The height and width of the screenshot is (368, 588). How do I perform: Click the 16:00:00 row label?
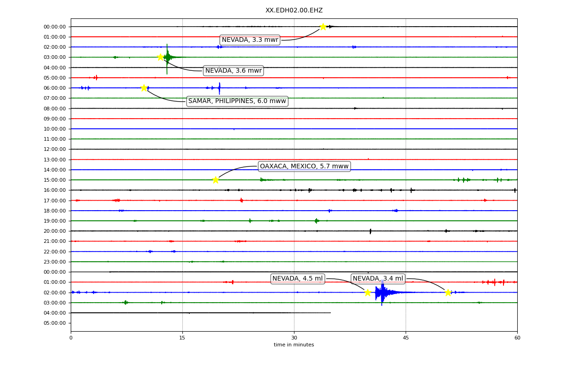pyautogui.click(x=55, y=190)
